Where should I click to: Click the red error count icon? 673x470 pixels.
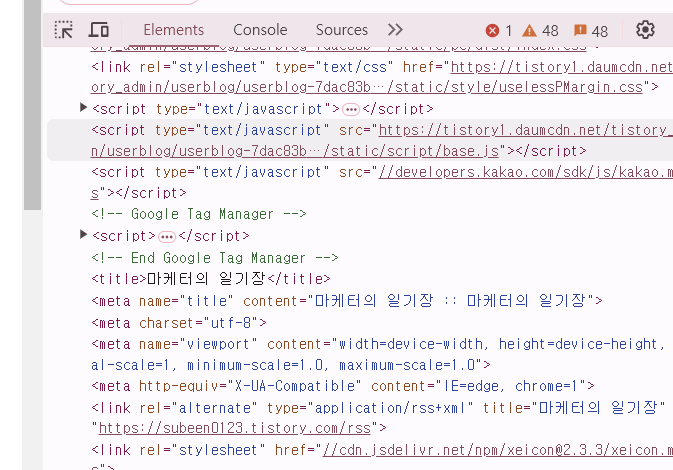tap(492, 30)
